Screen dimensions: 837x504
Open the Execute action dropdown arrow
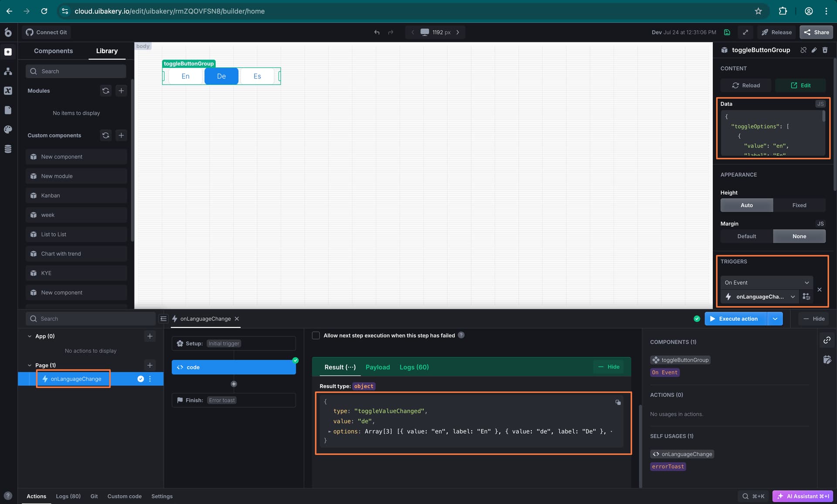[x=775, y=319]
